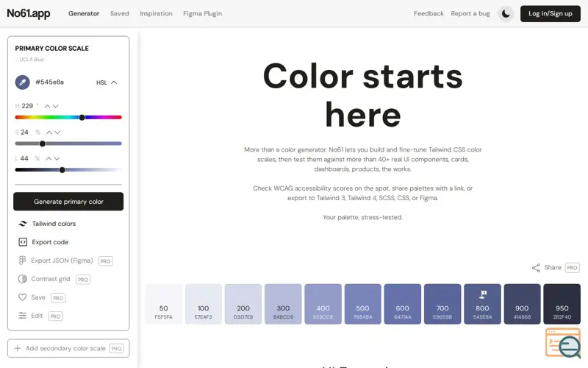The height and width of the screenshot is (368, 588).
Task: Open Tailwind colors icon entry
Action: tap(23, 224)
